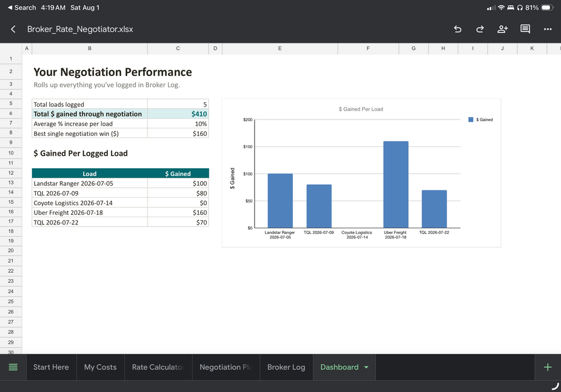Open the Rate Calculator tab
This screenshot has height=392, width=561.
[x=158, y=367]
